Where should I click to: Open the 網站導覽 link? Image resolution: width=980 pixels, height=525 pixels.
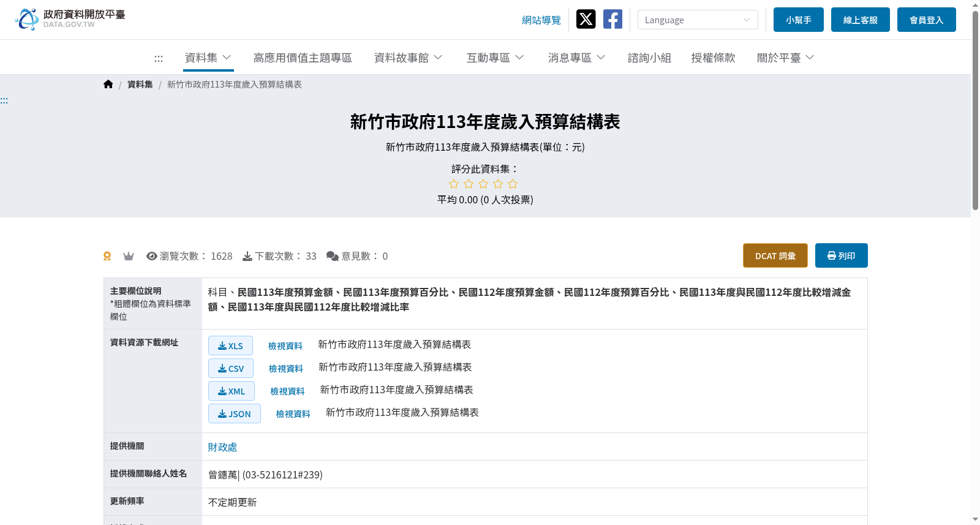pyautogui.click(x=541, y=20)
